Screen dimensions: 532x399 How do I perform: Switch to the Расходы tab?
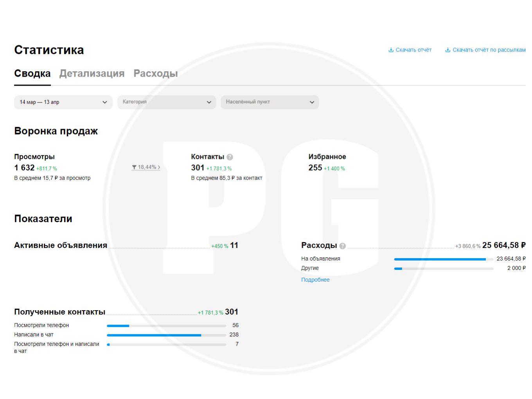pyautogui.click(x=156, y=74)
